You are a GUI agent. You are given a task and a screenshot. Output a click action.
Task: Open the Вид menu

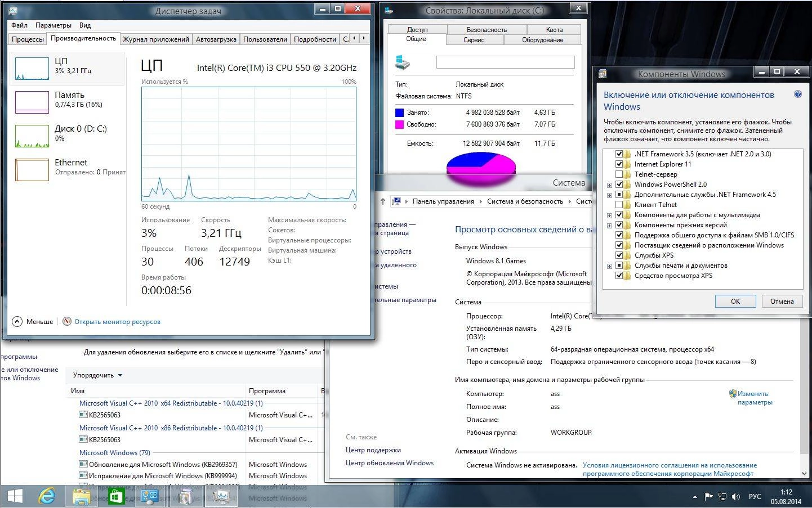[x=85, y=25]
